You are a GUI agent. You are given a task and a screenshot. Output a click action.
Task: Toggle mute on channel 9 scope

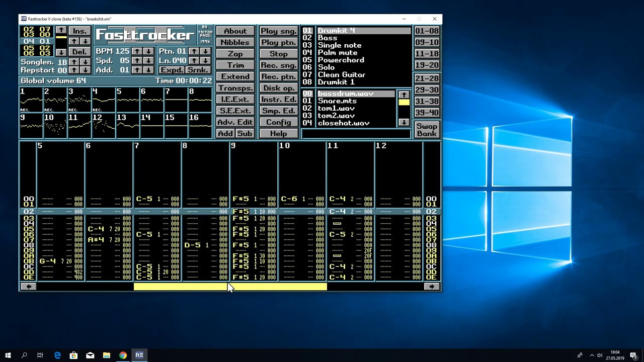point(31,126)
